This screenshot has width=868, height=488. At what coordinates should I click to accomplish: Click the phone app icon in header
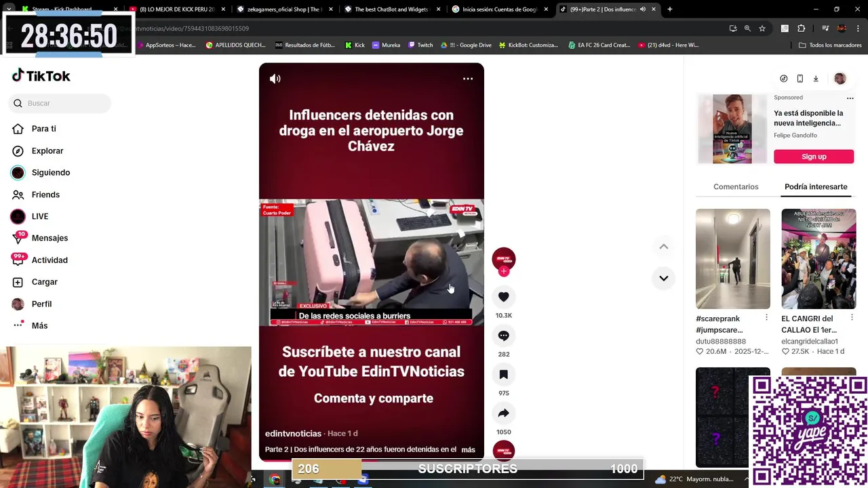tap(800, 79)
